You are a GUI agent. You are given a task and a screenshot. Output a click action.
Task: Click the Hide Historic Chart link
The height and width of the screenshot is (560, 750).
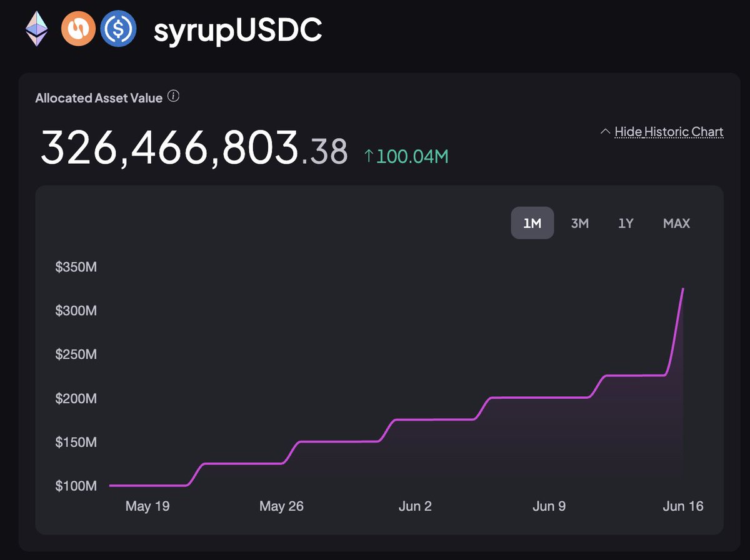[x=669, y=131]
